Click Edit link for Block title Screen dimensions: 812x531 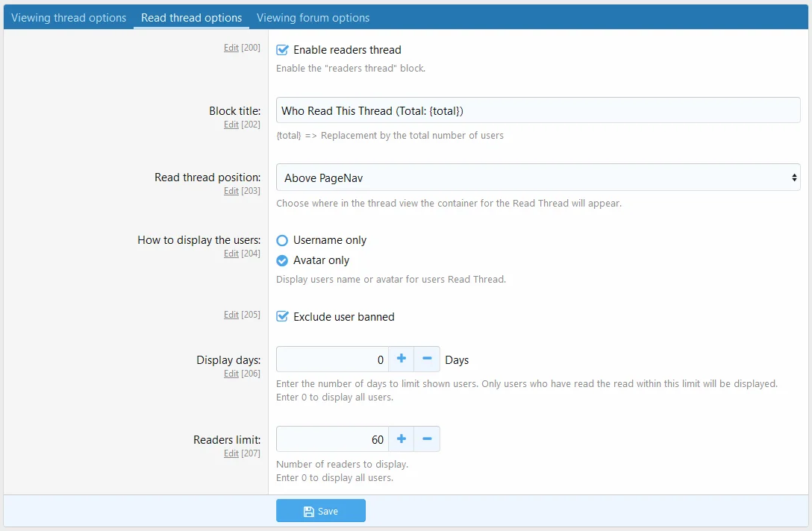click(x=231, y=125)
